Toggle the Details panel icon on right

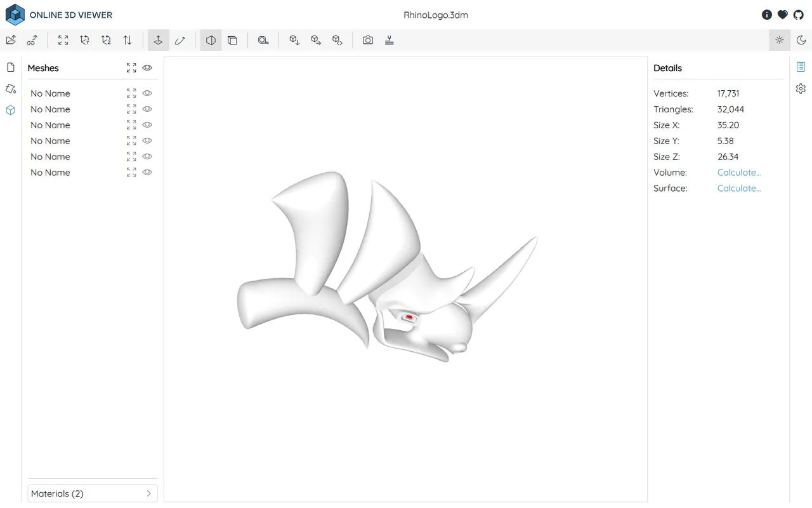(801, 67)
